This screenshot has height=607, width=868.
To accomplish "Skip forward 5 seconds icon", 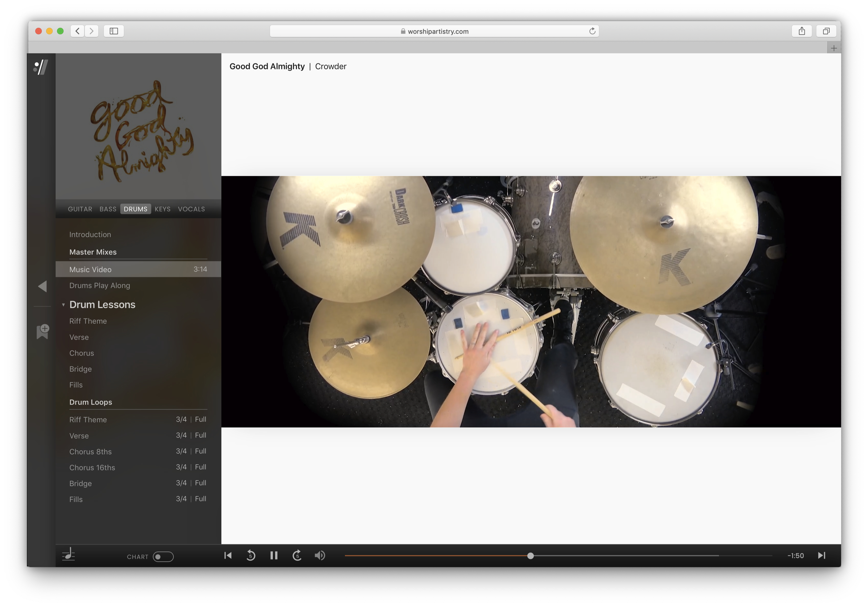I will (297, 555).
